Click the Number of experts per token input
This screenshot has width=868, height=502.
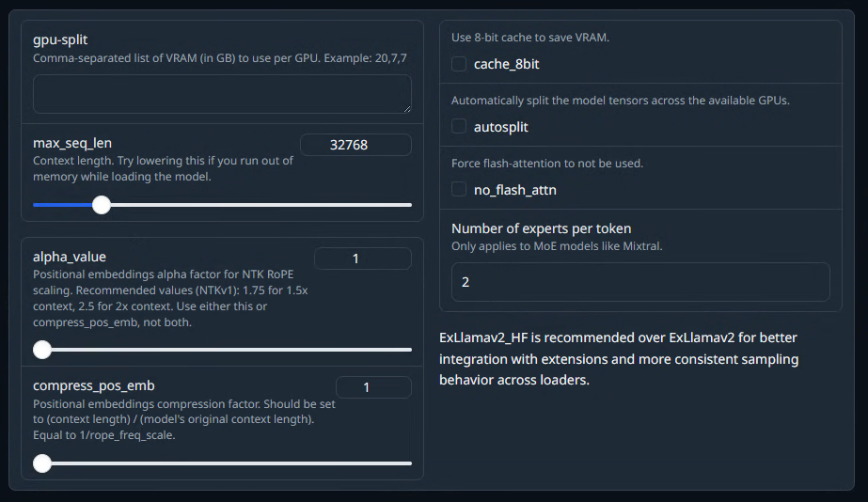point(640,282)
